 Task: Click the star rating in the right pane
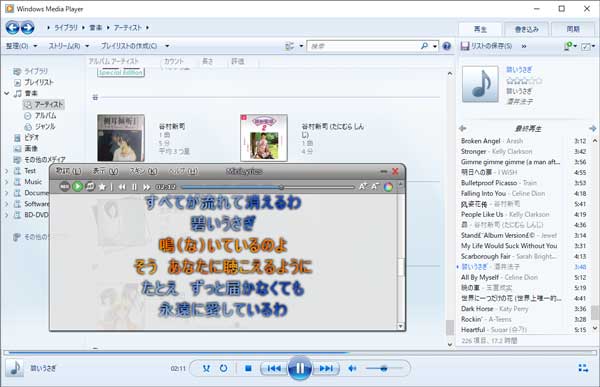pyautogui.click(x=524, y=81)
